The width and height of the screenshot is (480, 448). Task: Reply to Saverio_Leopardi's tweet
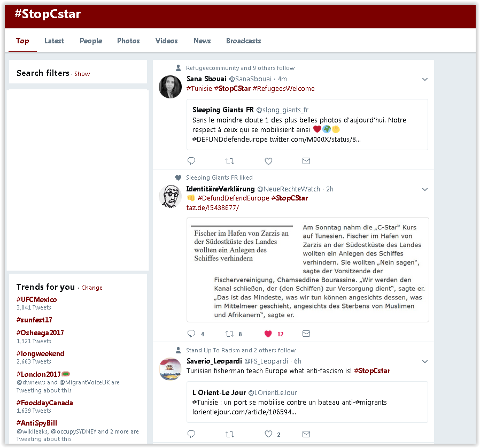pyautogui.click(x=191, y=434)
